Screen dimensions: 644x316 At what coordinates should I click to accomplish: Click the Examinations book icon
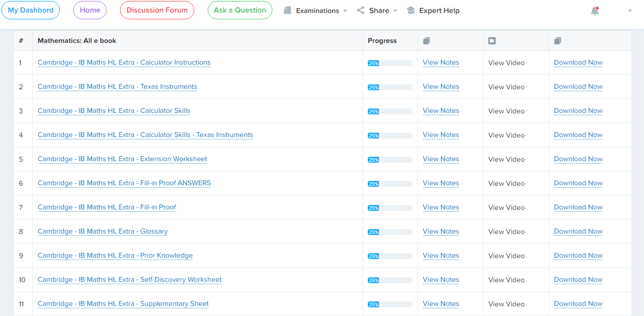[x=287, y=10]
